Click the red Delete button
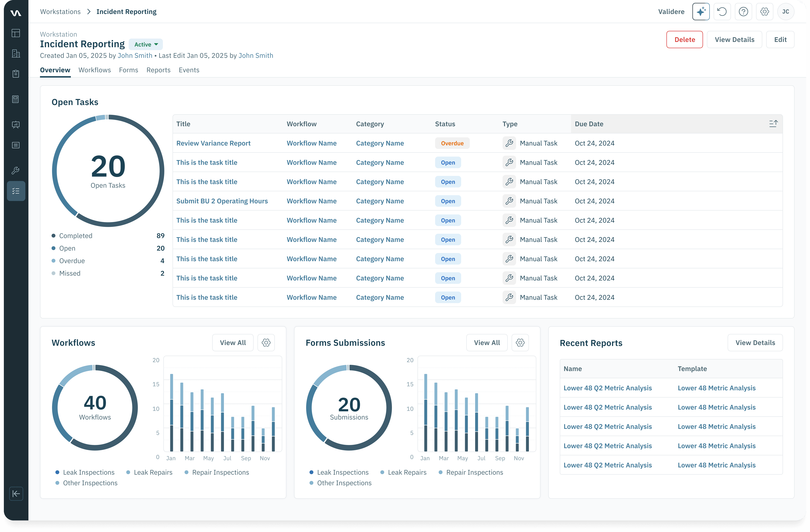This screenshot has width=810, height=532. click(x=684, y=40)
